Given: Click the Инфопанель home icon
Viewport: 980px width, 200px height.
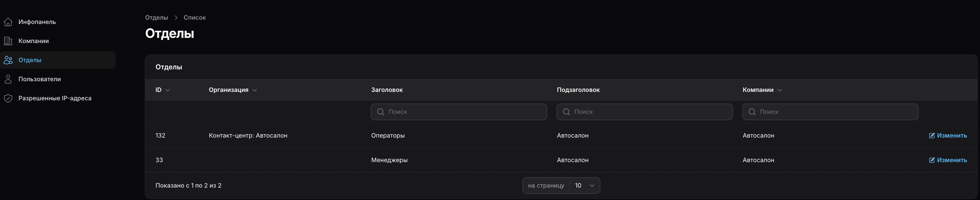Looking at the screenshot, I should click(x=8, y=22).
